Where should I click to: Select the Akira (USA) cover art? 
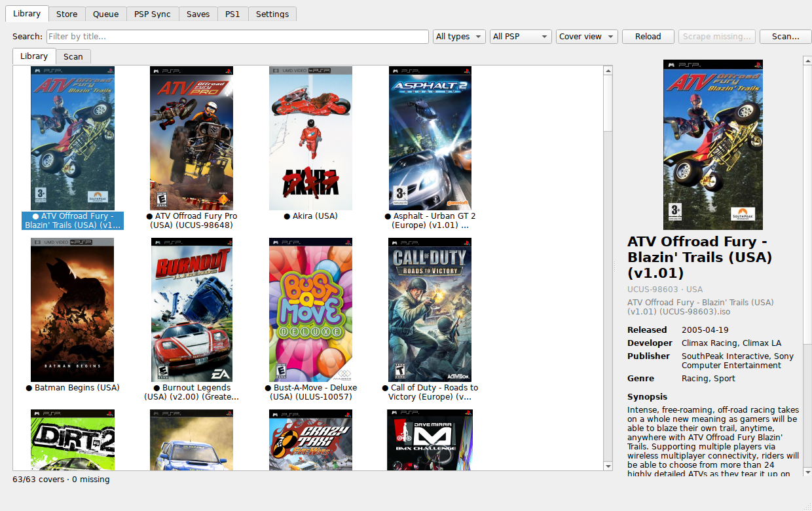coord(310,138)
